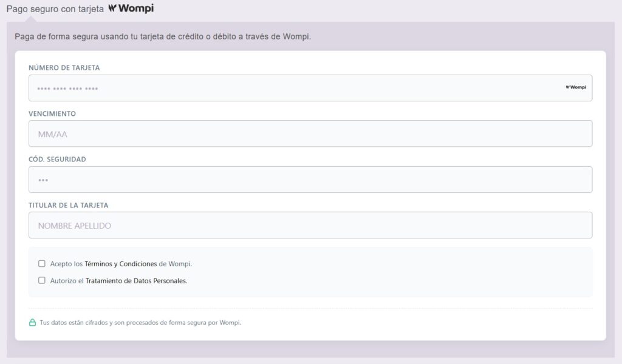The image size is (622, 364).
Task: Click the 'CÓD. SEGURIDAD' field label
Action: [57, 159]
